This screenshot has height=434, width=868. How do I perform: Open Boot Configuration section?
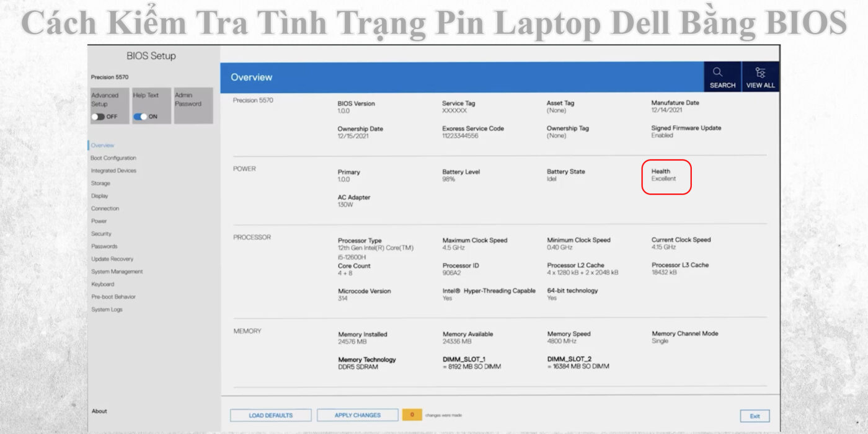113,158
